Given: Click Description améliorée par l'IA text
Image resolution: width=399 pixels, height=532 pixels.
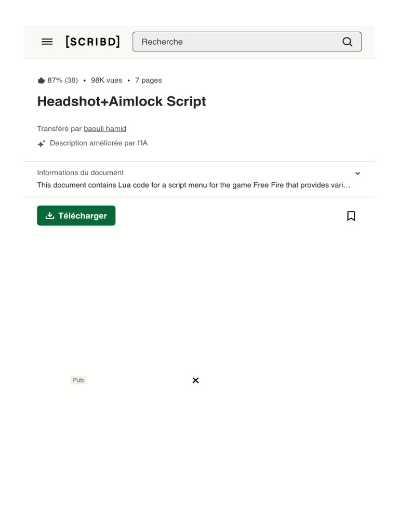Looking at the screenshot, I should pos(99,143).
